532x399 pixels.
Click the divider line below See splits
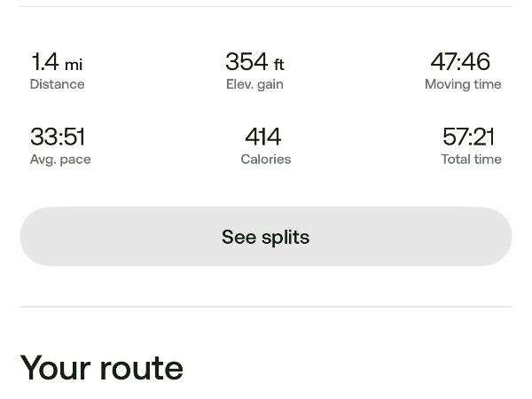coord(266,307)
